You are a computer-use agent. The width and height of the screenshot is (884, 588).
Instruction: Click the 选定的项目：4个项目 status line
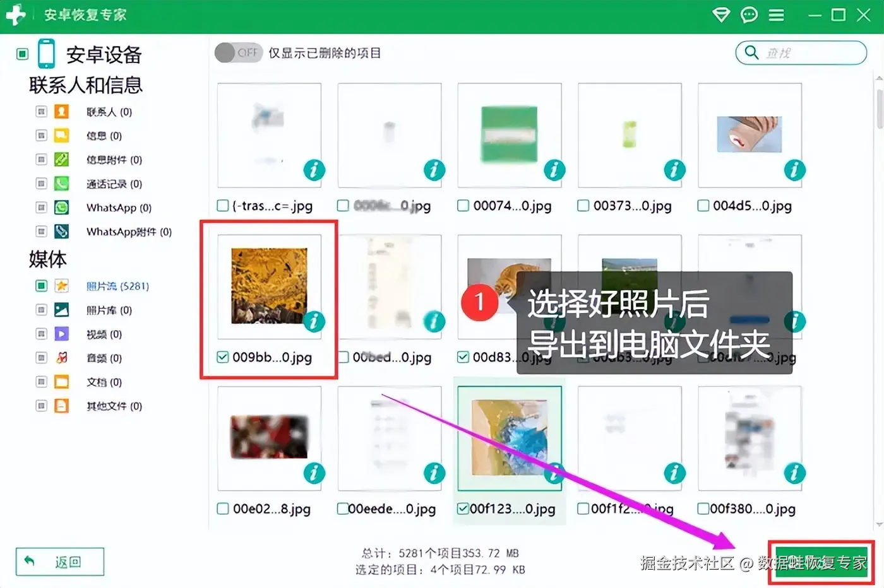440,570
